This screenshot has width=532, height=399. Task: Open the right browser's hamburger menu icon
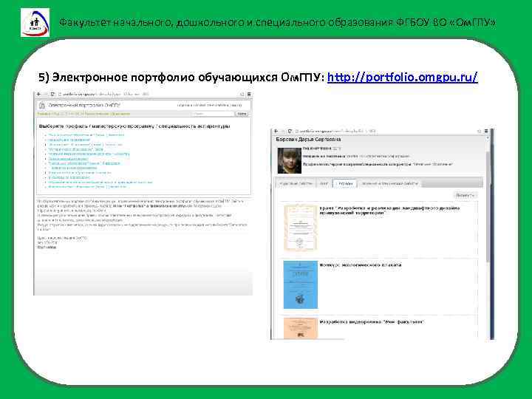coord(486,131)
